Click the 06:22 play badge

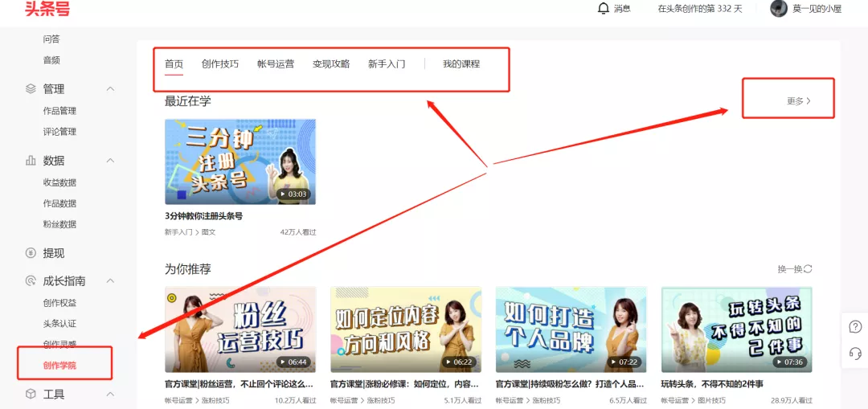click(x=459, y=362)
